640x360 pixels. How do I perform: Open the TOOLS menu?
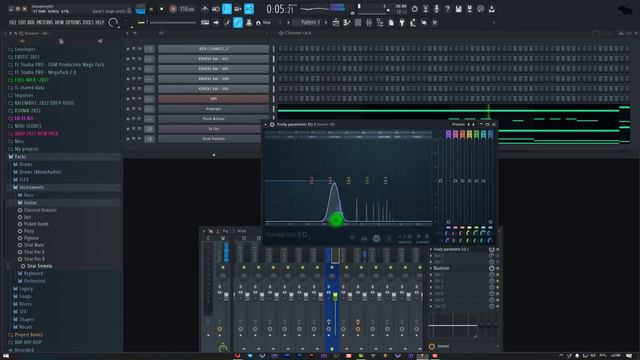point(88,22)
